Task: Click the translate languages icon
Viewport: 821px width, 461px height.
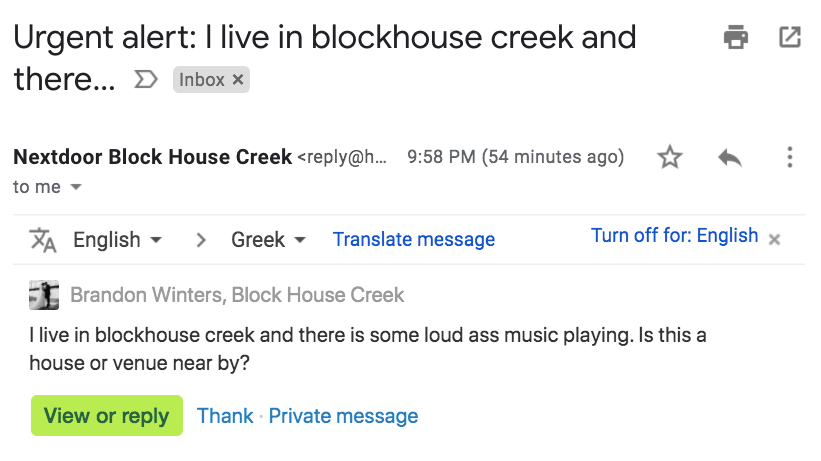Action: pos(43,239)
